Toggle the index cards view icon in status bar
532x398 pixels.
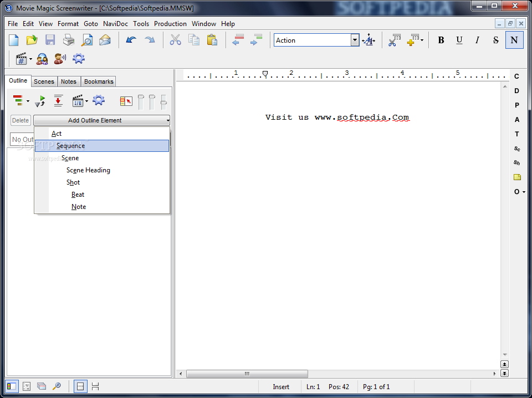coord(42,386)
